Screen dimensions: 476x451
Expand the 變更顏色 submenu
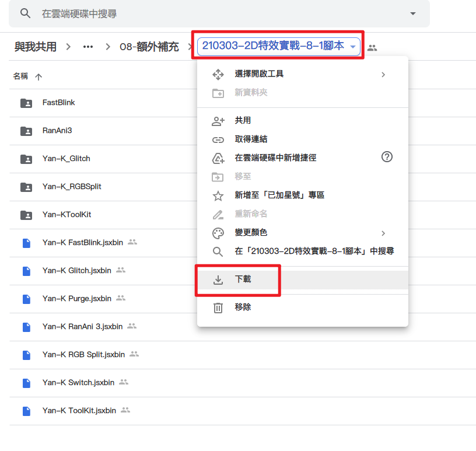click(x=383, y=233)
